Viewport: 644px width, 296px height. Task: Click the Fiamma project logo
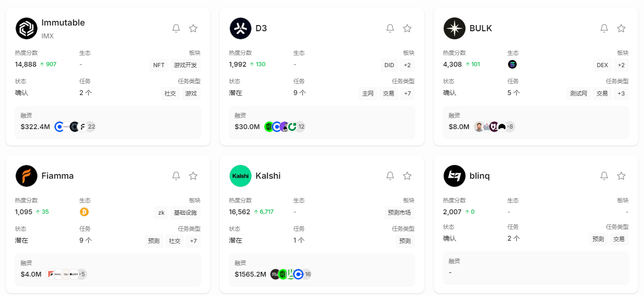click(x=26, y=175)
